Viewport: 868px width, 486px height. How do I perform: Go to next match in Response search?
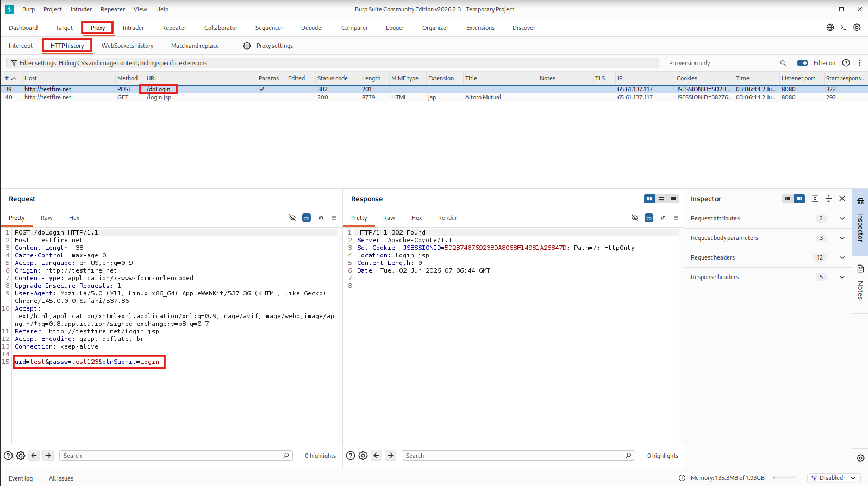click(x=391, y=456)
